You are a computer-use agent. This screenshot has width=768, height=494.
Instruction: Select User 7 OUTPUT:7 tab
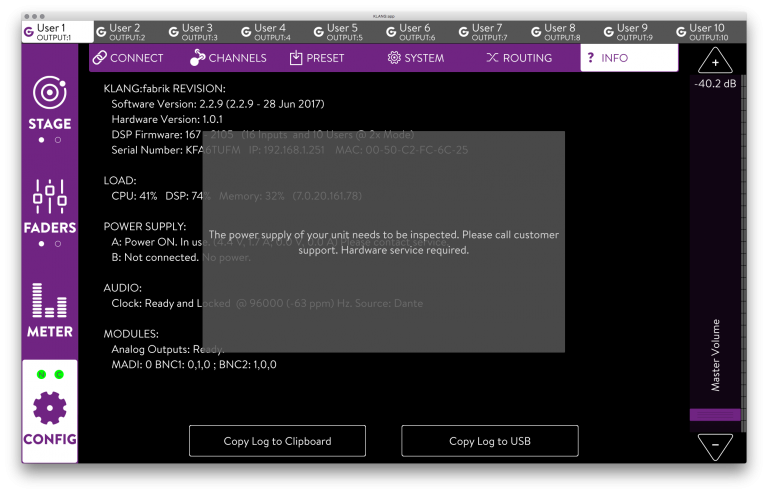point(492,32)
